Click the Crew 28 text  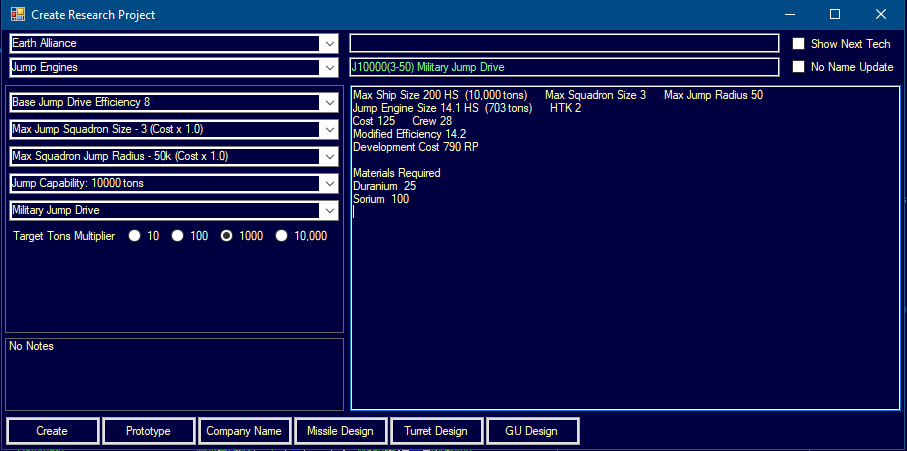pos(432,121)
